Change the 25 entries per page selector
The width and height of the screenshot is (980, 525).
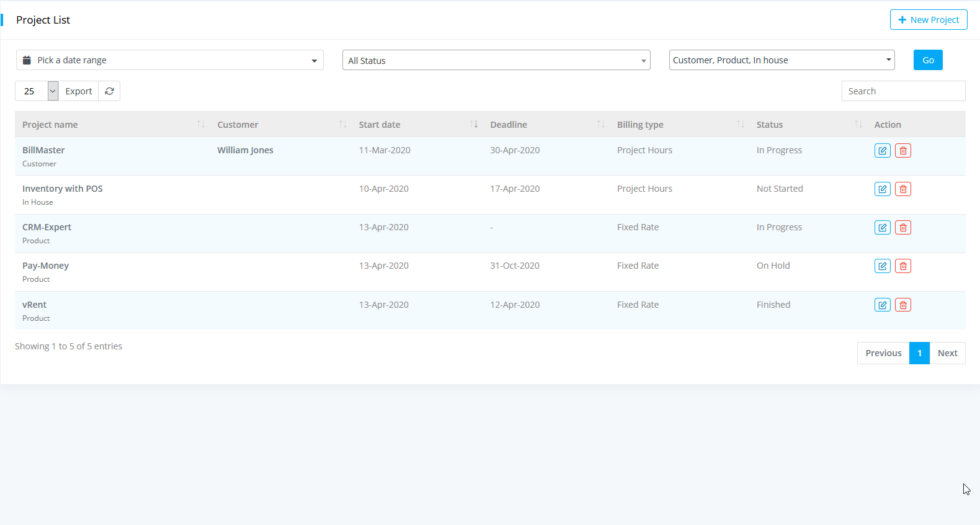[37, 91]
